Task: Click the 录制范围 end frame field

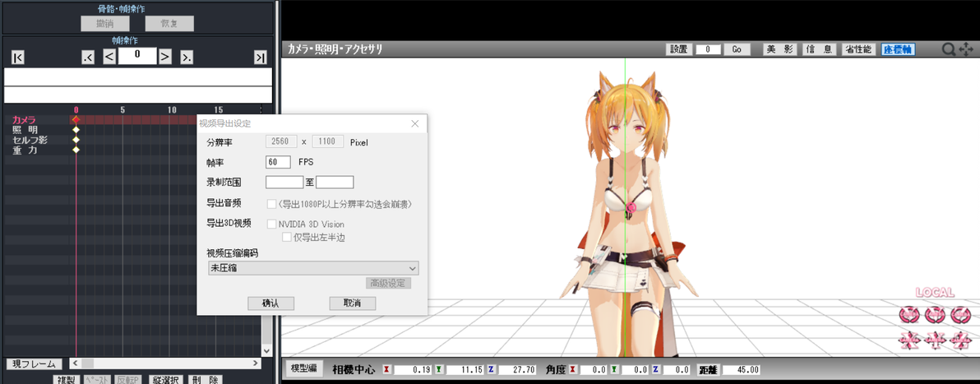Action: 335,182
